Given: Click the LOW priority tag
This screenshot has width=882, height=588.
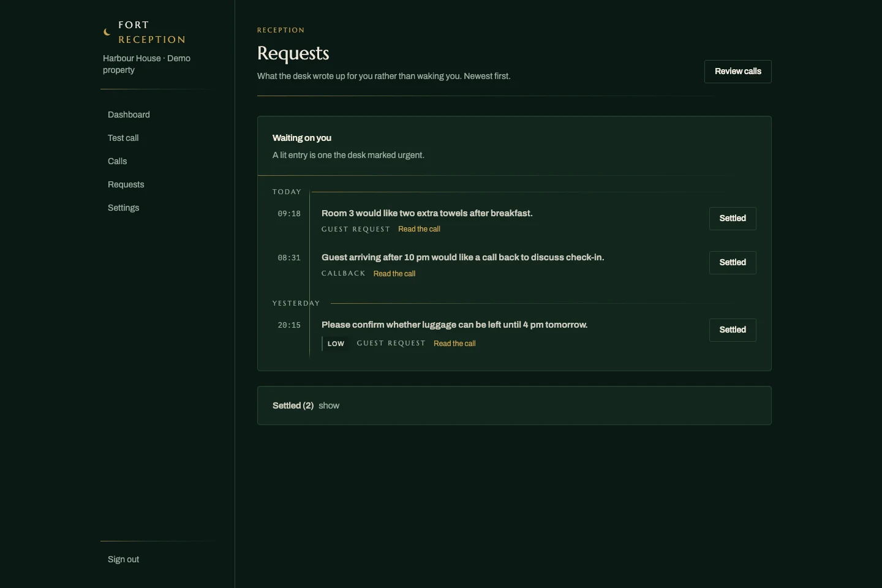Looking at the screenshot, I should (x=336, y=344).
